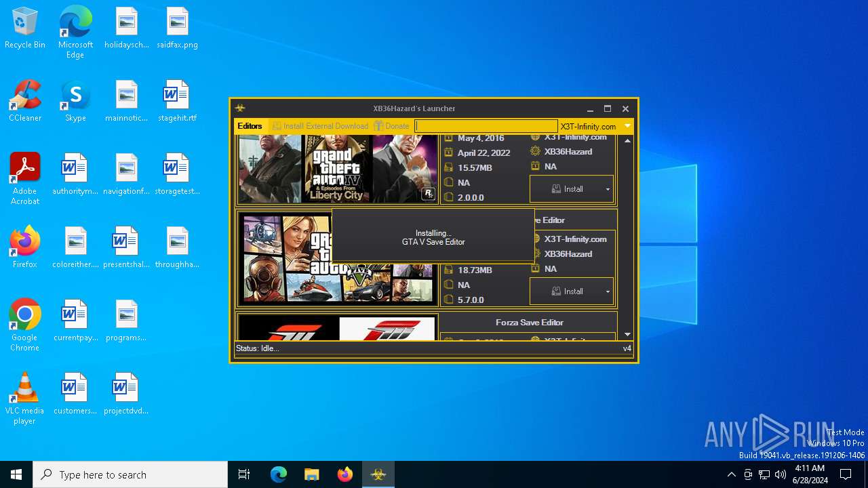
Task: Click the disk icon beside 15.57MB
Action: point(448,167)
